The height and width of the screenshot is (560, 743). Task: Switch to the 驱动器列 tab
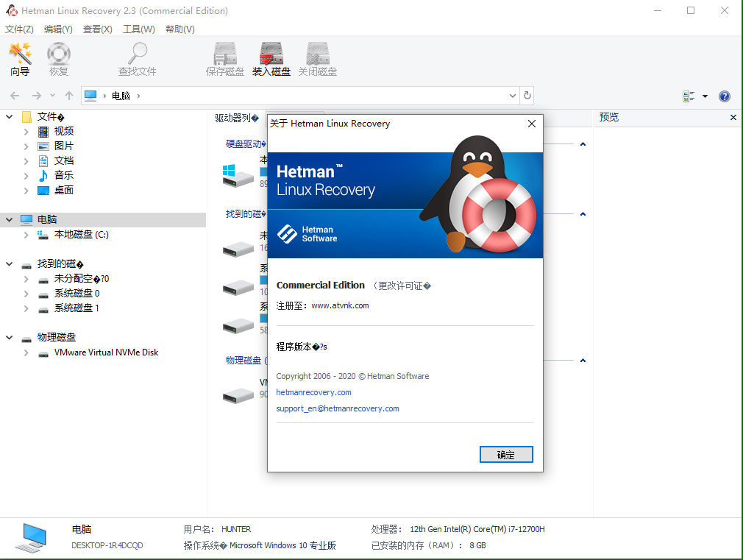coord(237,118)
